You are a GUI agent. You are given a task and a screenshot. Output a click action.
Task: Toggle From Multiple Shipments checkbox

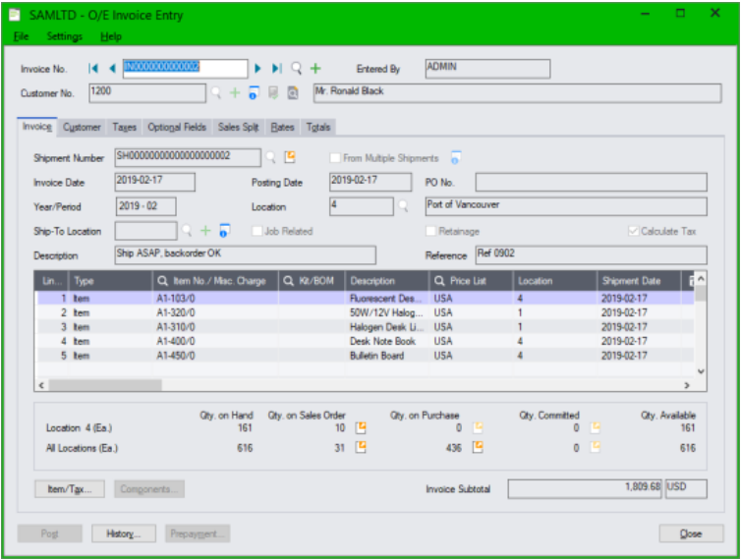click(x=334, y=158)
